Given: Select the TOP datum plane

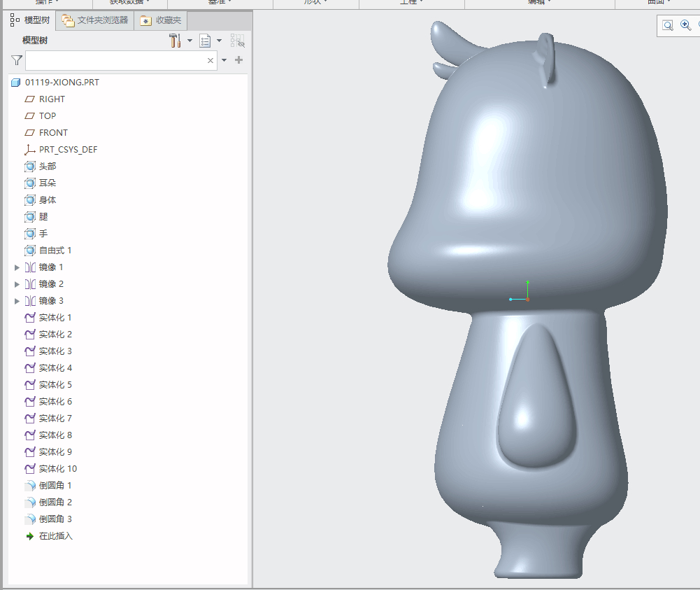Looking at the screenshot, I should 41,116.
